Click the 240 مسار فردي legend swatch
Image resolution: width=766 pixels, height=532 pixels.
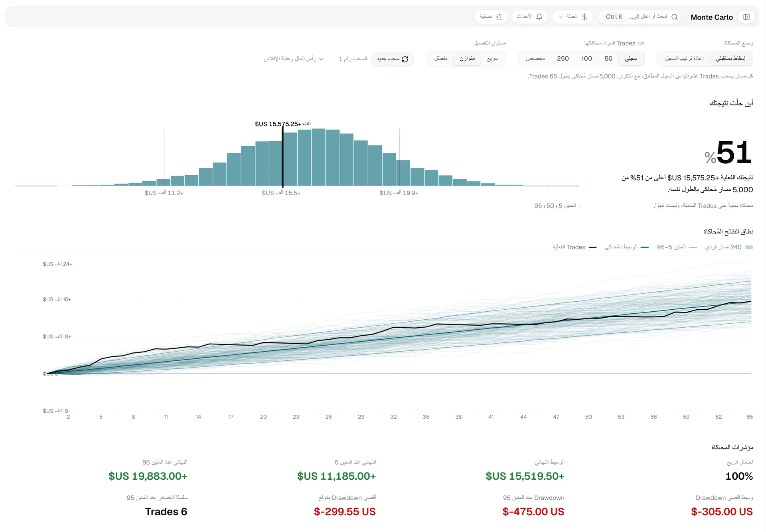[x=749, y=247]
